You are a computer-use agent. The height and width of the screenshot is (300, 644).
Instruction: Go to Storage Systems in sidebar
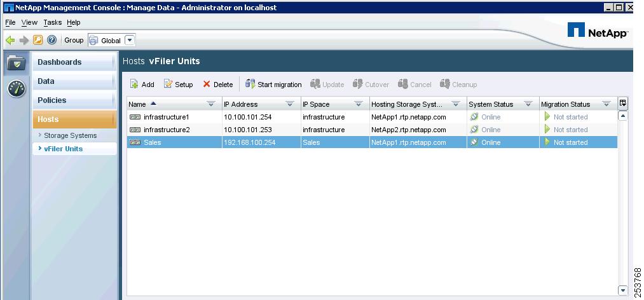(x=70, y=135)
